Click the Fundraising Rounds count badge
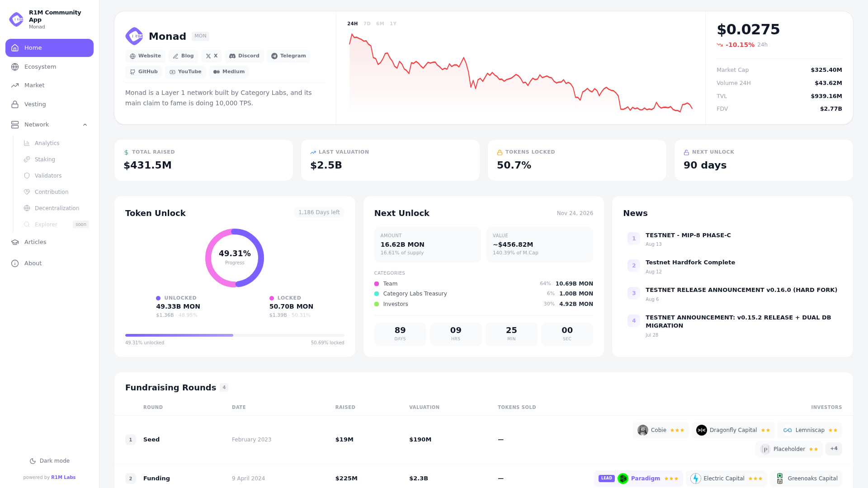This screenshot has width=868, height=488. [224, 388]
